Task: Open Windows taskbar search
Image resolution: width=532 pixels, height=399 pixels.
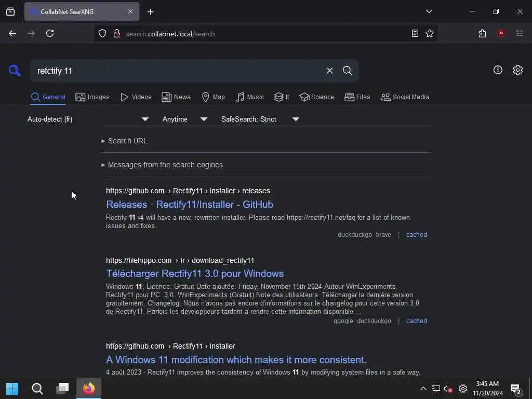Action: 37,389
